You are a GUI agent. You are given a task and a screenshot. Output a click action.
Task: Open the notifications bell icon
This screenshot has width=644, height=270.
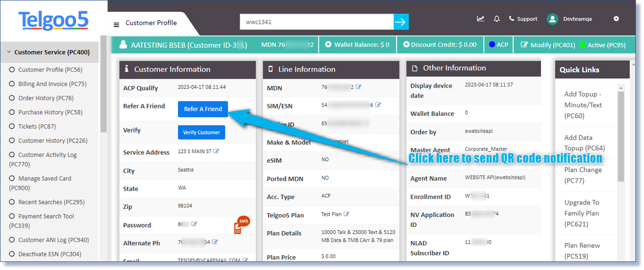click(496, 19)
